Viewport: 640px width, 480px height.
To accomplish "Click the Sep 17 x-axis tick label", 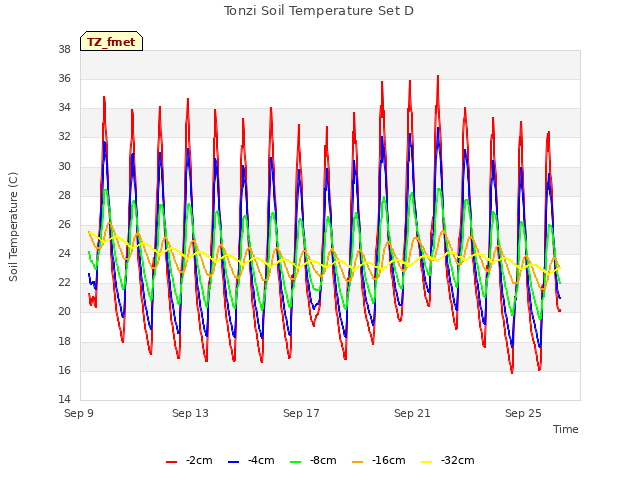I will pos(301,413).
